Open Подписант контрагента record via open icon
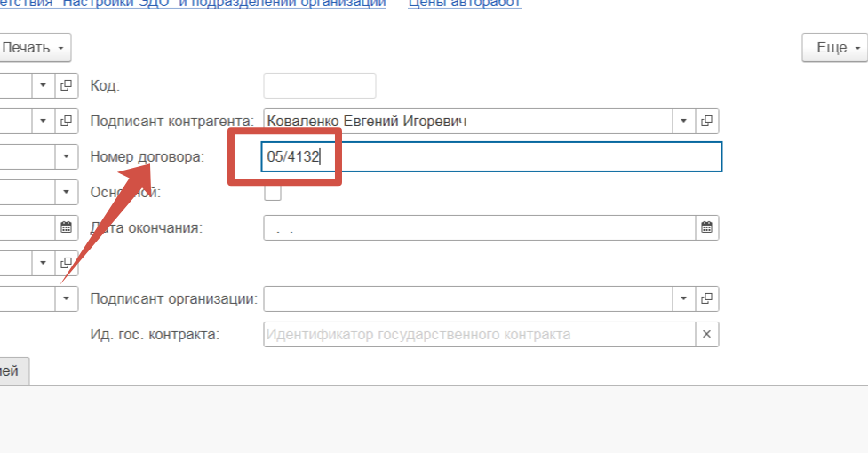Screen dimensions: 868x453 tap(706, 121)
